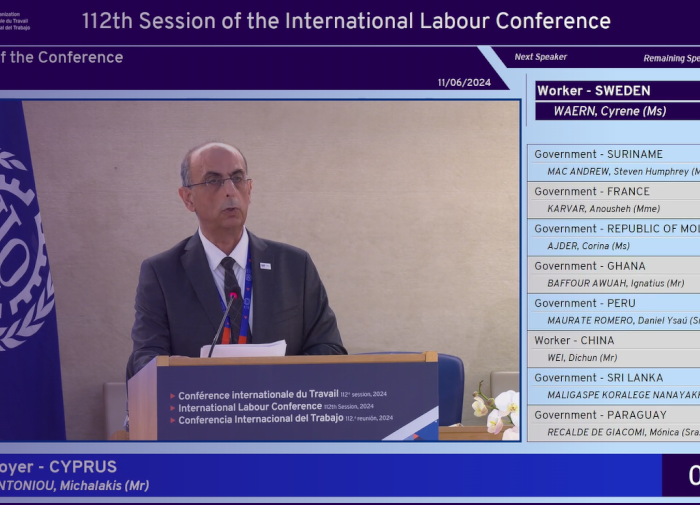The width and height of the screenshot is (700, 505).
Task: Click the 112th Session conference title
Action: tap(346, 21)
